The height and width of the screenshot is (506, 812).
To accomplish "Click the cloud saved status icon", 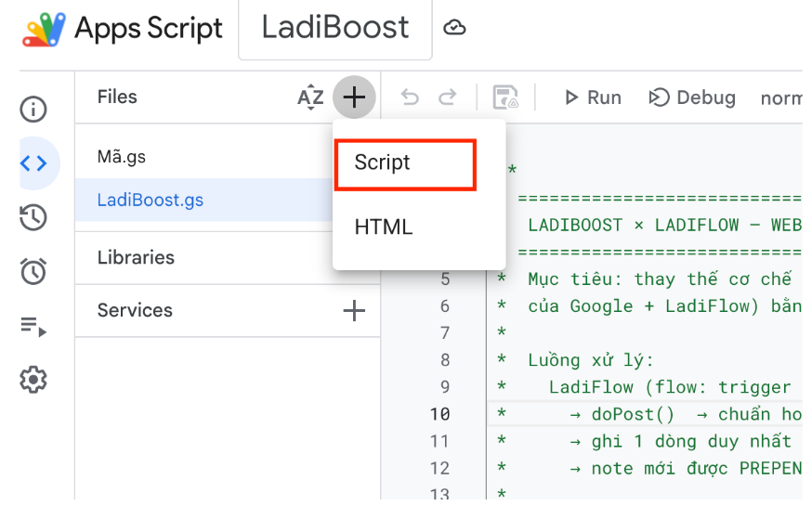I will 454,28.
